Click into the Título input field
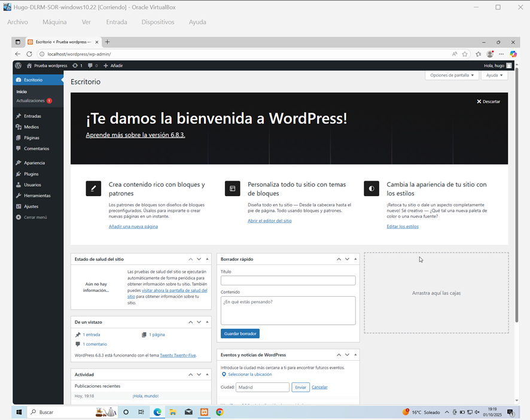 pyautogui.click(x=288, y=281)
